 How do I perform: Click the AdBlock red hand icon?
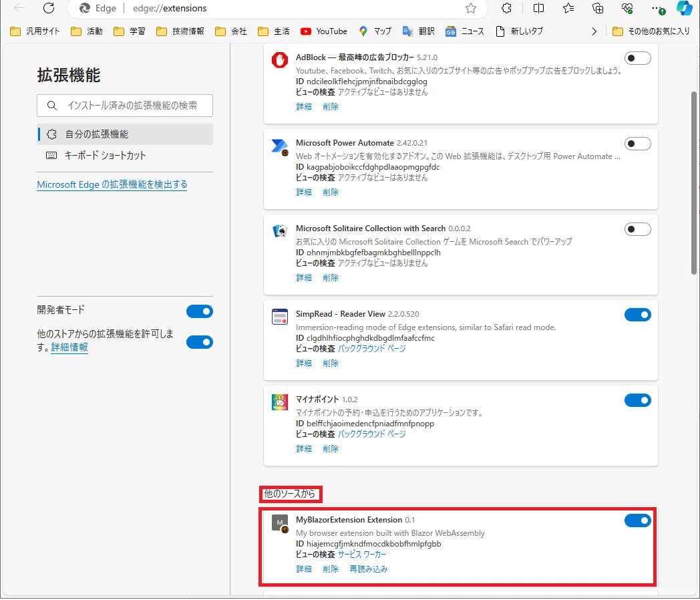tap(280, 60)
